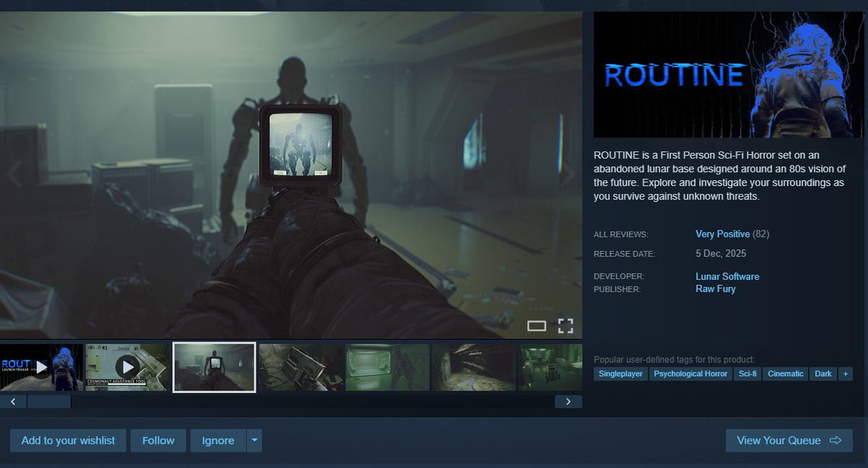This screenshot has width=868, height=468.
Task: Click the release date text 5 Dec, 2025
Action: (721, 253)
